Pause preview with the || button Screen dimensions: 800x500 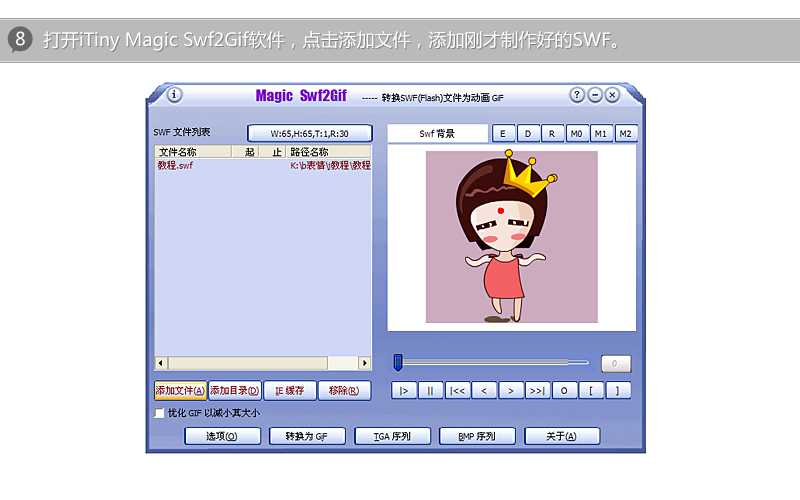pos(430,391)
